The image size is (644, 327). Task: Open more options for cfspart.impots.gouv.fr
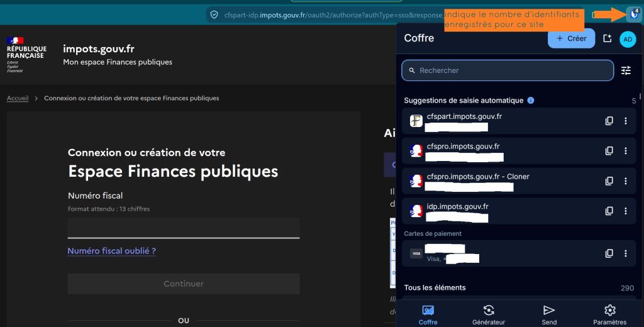626,121
